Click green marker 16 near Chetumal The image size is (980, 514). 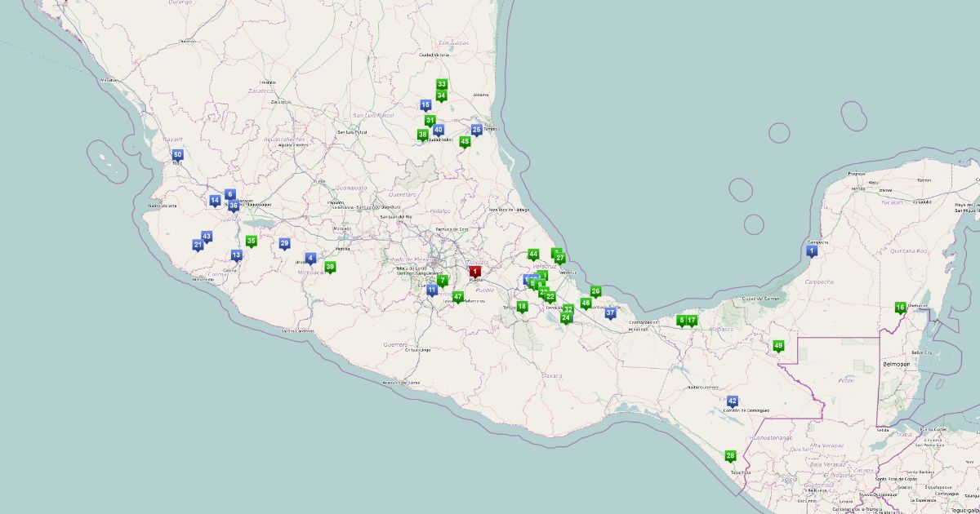click(900, 308)
